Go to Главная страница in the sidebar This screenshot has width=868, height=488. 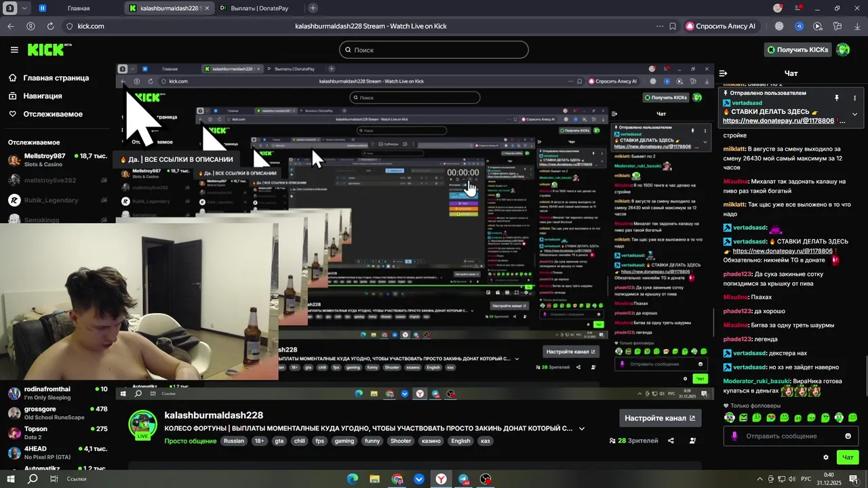click(56, 78)
